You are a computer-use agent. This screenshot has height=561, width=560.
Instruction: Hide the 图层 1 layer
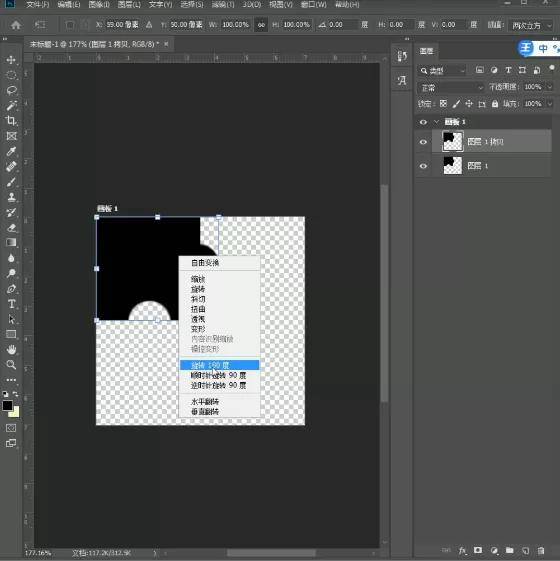click(423, 166)
